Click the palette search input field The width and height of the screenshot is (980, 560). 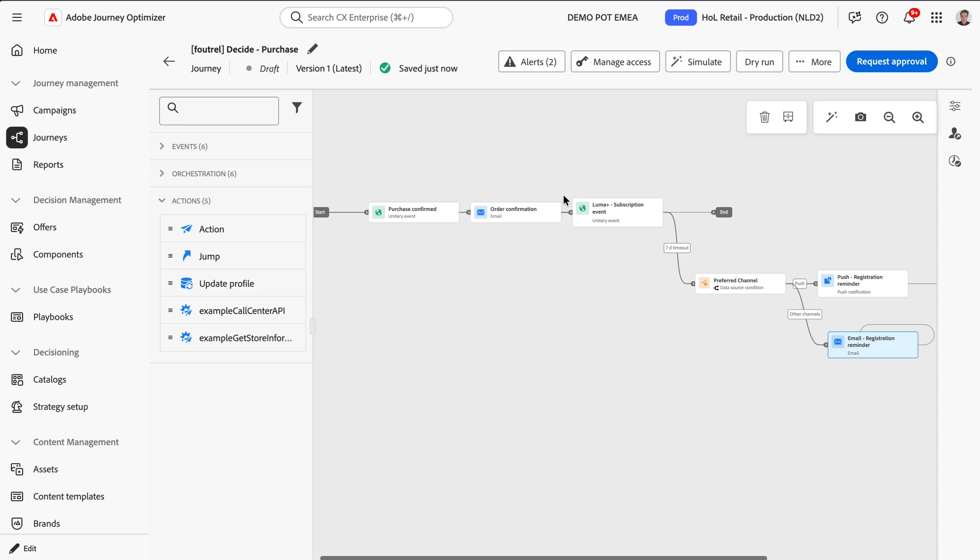coord(219,111)
